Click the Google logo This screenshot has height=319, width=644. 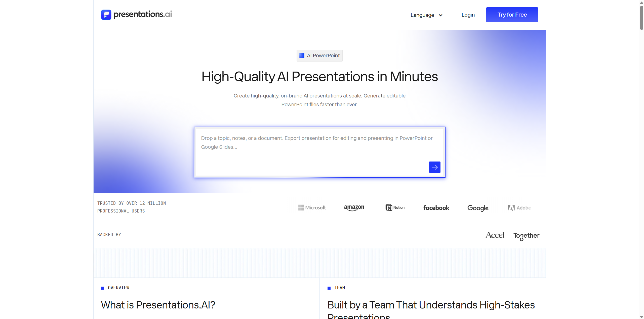click(478, 208)
